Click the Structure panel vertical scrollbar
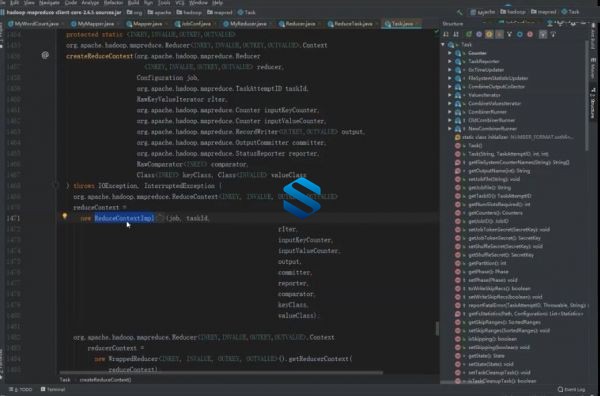The height and width of the screenshot is (396, 600). [x=587, y=96]
